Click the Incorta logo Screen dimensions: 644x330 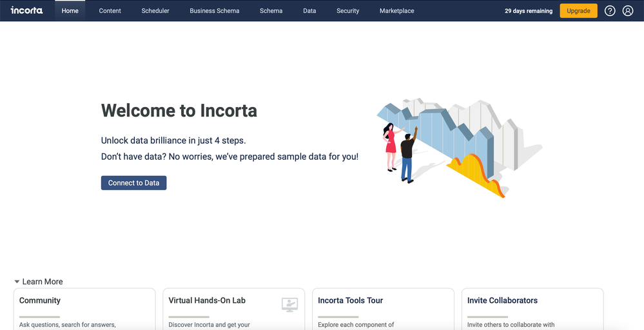pyautogui.click(x=26, y=11)
